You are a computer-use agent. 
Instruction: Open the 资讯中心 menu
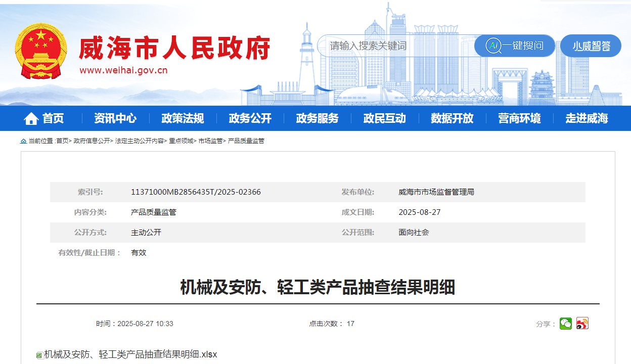coord(115,119)
